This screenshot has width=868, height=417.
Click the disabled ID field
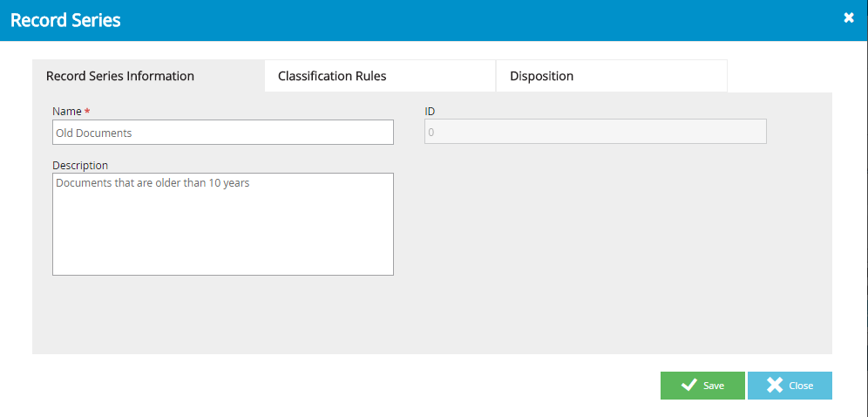595,132
